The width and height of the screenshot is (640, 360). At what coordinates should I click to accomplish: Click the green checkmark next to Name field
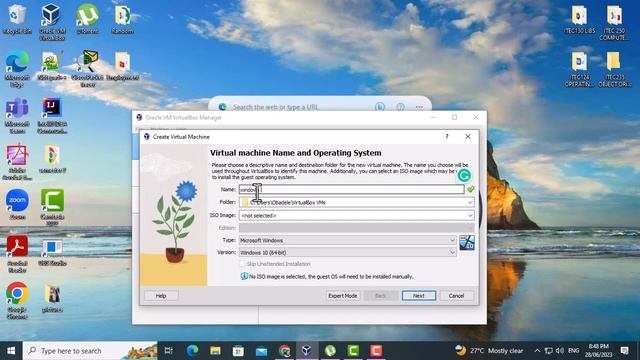471,189
